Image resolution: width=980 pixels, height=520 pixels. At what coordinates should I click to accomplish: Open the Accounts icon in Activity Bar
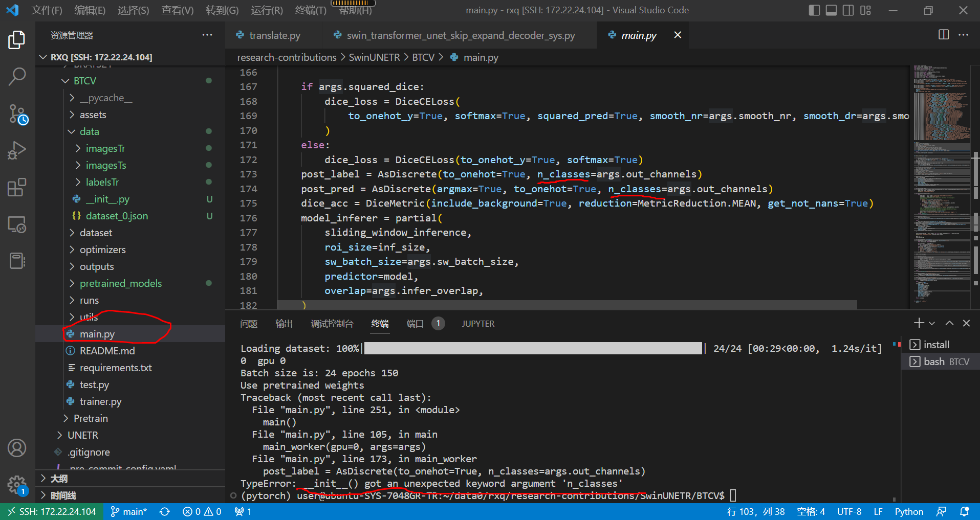(17, 447)
